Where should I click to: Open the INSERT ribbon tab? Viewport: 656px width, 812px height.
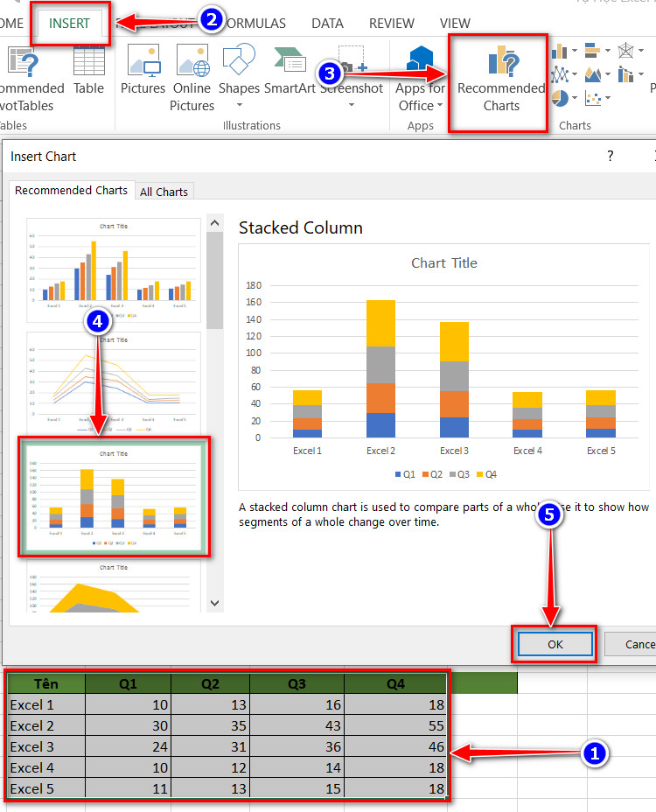tap(69, 24)
